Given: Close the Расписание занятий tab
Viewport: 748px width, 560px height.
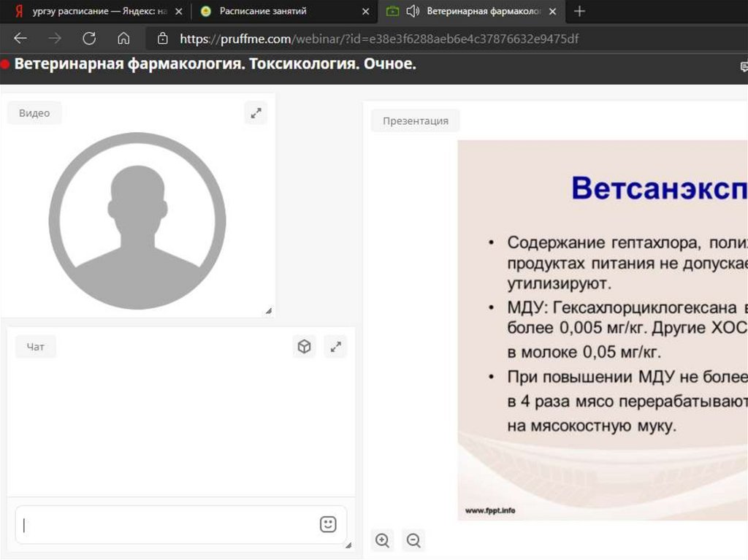Looking at the screenshot, I should [x=365, y=12].
